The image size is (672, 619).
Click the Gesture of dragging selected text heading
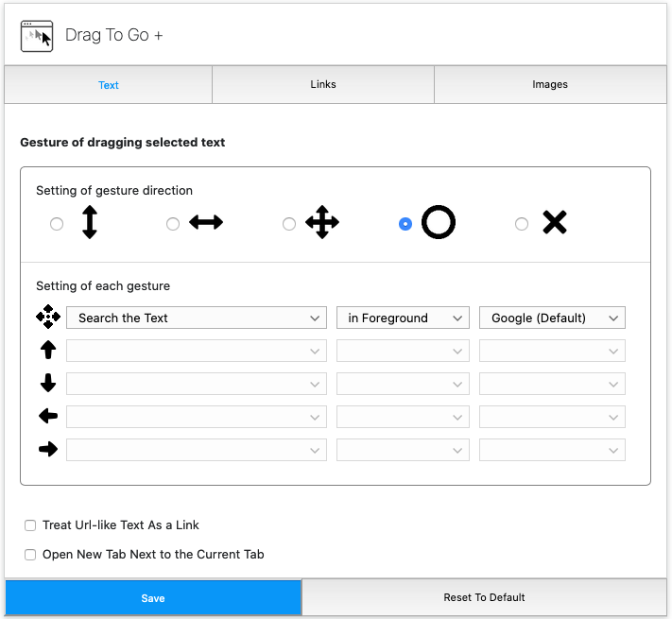coord(123,142)
